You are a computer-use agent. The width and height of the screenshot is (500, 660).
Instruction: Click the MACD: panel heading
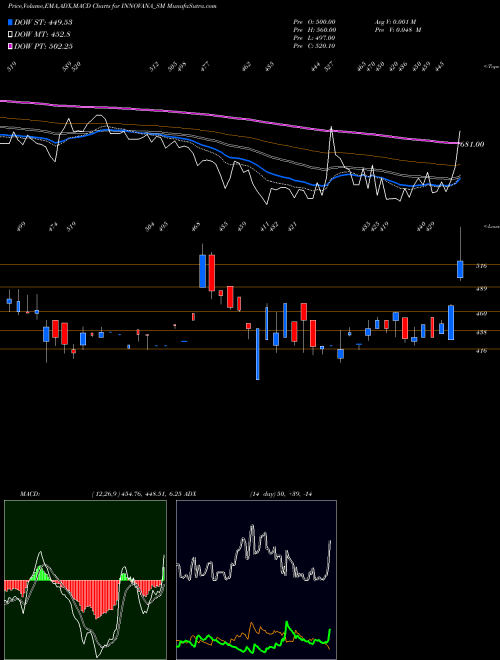click(30, 494)
